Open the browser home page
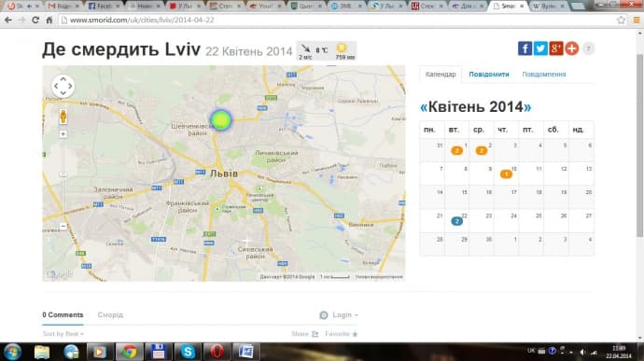This screenshot has height=361, width=644. (x=49, y=20)
